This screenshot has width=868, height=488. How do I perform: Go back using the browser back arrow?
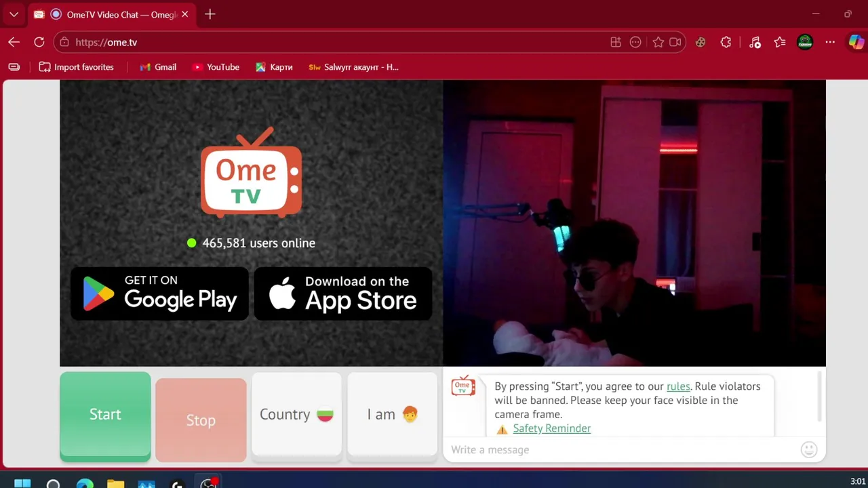14,42
